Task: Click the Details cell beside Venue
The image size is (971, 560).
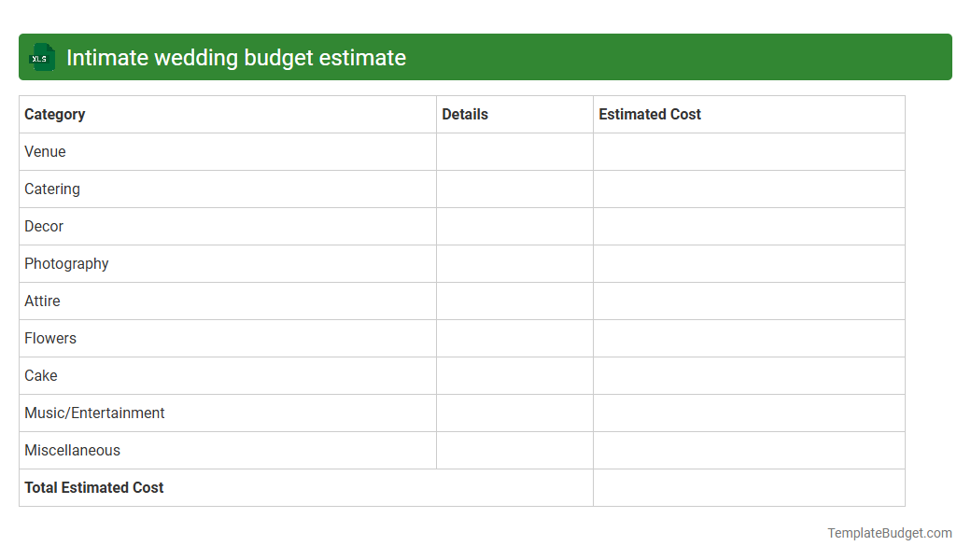Action: pyautogui.click(x=514, y=151)
